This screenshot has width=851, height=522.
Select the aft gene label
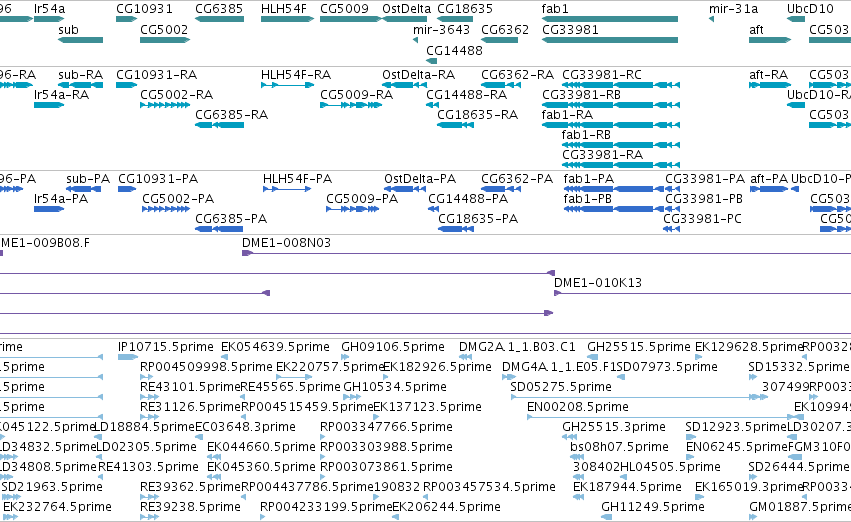point(756,29)
